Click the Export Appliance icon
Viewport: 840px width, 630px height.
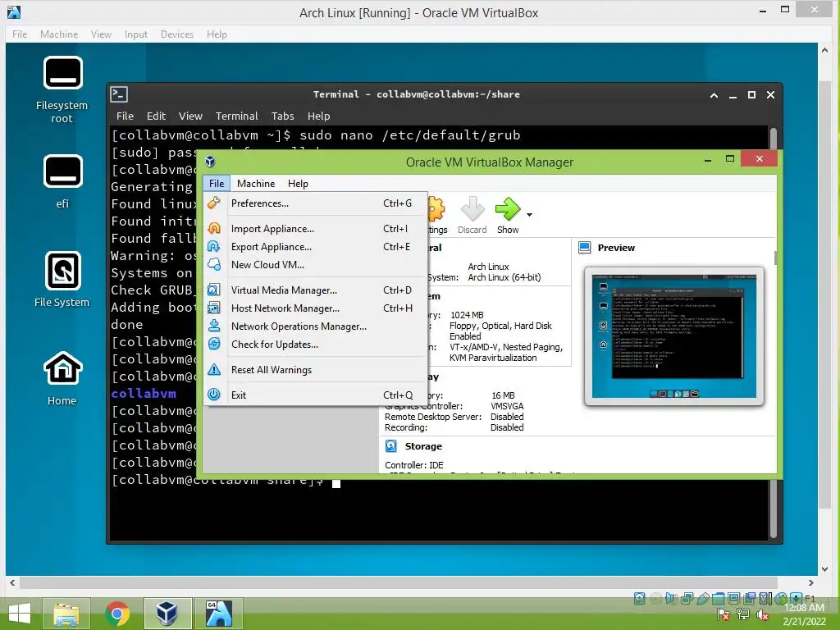214,246
